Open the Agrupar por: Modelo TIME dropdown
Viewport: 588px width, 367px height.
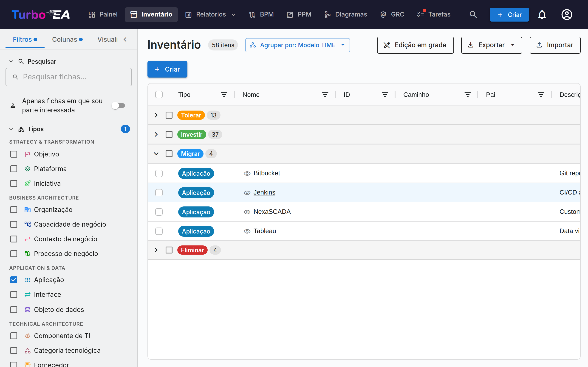point(297,45)
